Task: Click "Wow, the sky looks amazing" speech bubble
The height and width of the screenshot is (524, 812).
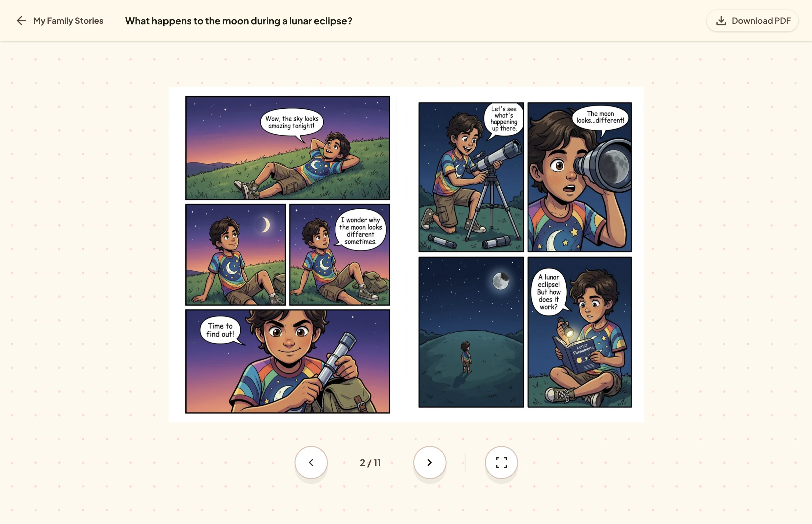Action: (292, 123)
